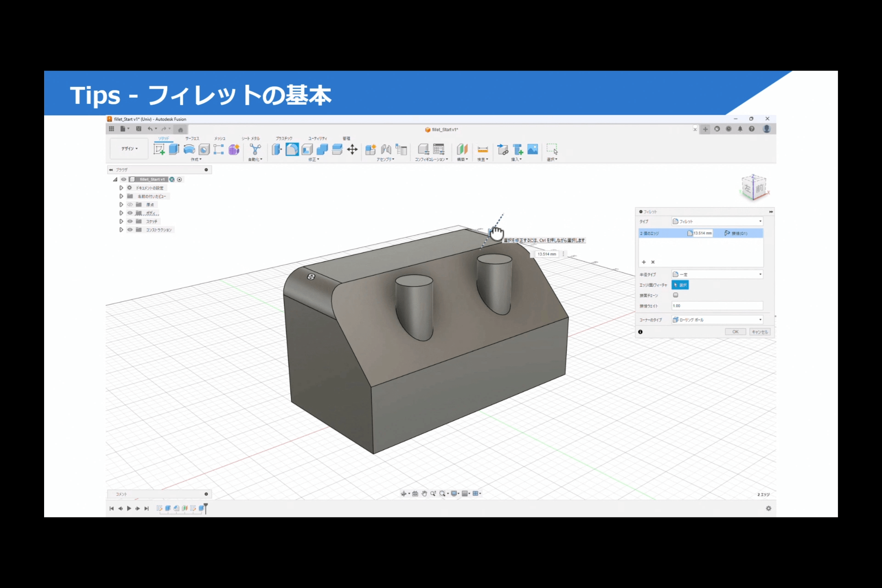The width and height of the screenshot is (882, 588).
Task: Switch to the ユーティリティ tab
Action: pyautogui.click(x=318, y=138)
